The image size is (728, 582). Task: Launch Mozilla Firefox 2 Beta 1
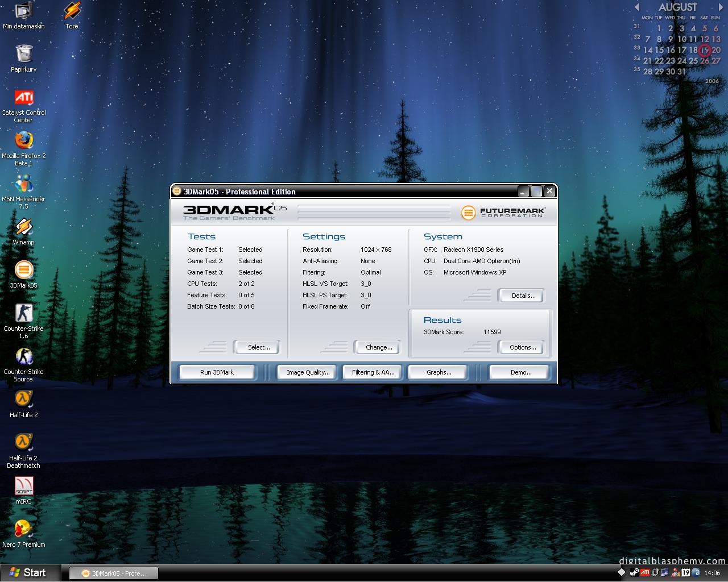click(23, 148)
